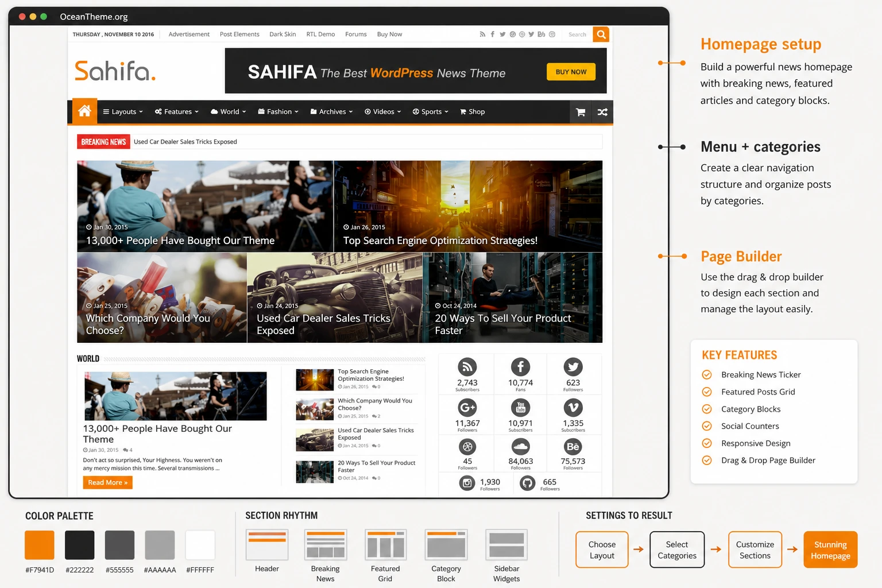Open the shopping cart icon
Screen dimensions: 882x588
click(x=581, y=112)
